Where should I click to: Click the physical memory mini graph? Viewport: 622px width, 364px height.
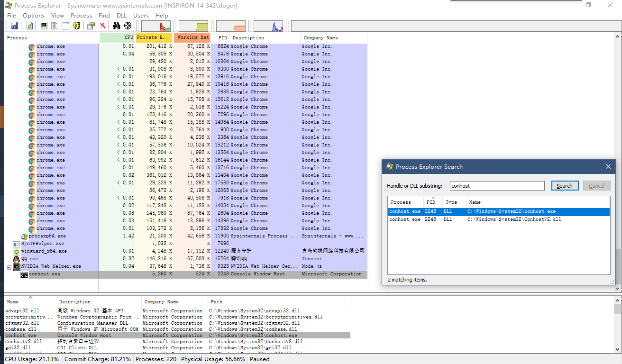pos(231,26)
